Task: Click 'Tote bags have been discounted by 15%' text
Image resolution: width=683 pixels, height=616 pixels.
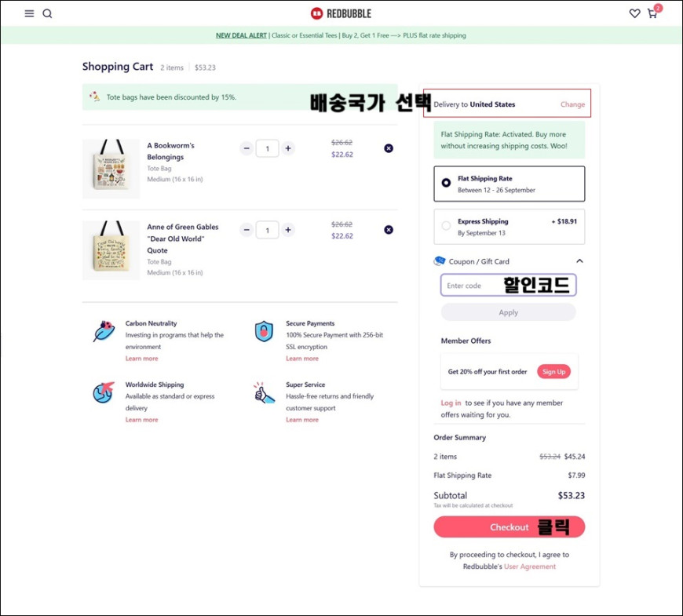Action: (171, 97)
